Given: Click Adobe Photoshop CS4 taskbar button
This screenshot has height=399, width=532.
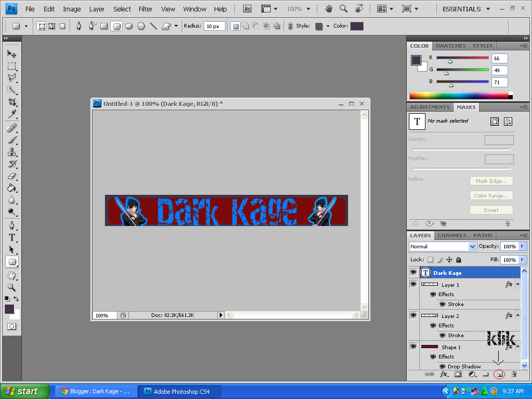Looking at the screenshot, I should tap(181, 391).
